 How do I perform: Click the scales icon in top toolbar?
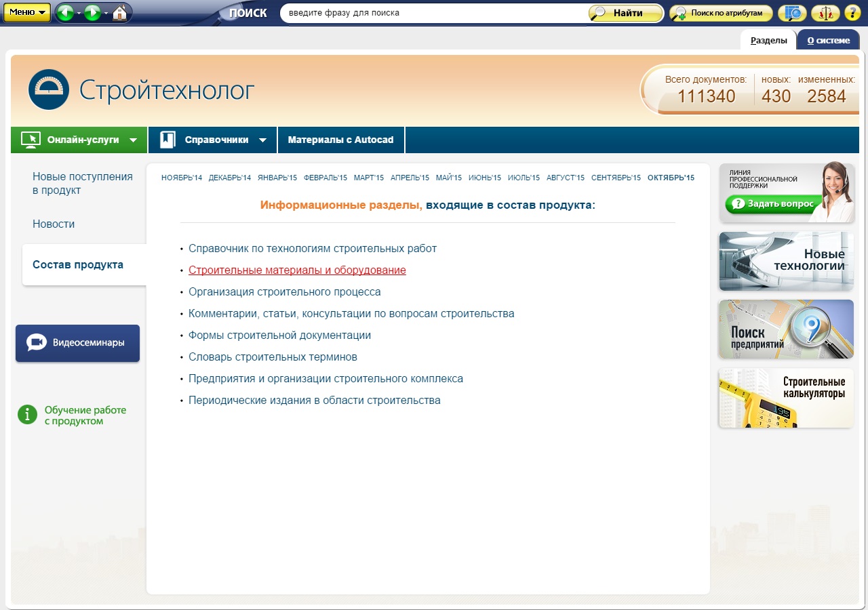coord(825,13)
